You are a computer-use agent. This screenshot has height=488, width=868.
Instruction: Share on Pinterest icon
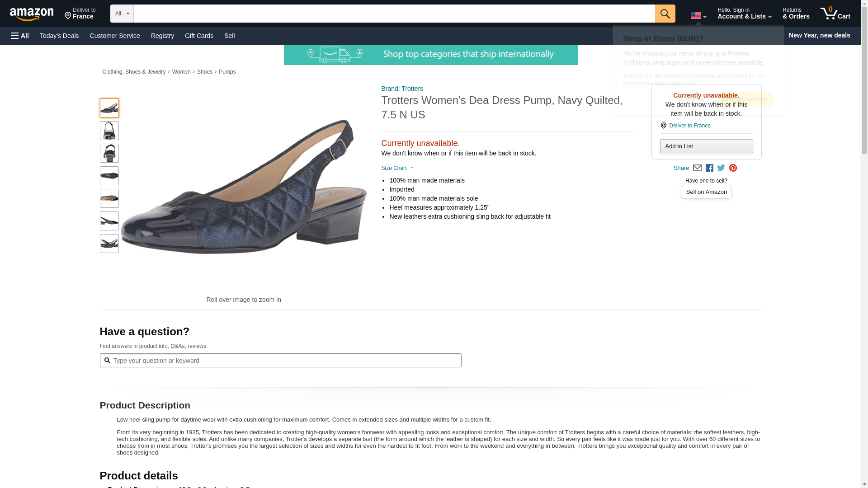[733, 168]
